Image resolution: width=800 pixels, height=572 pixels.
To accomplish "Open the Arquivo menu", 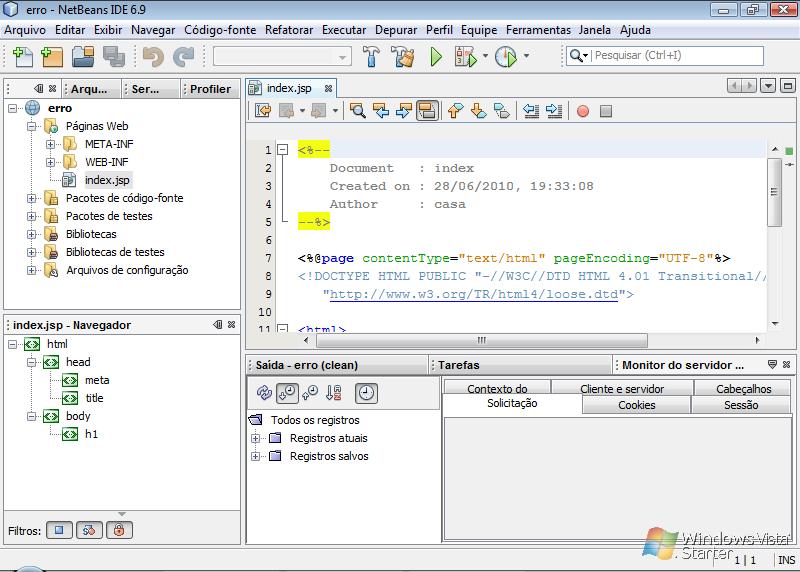I will coord(25,30).
